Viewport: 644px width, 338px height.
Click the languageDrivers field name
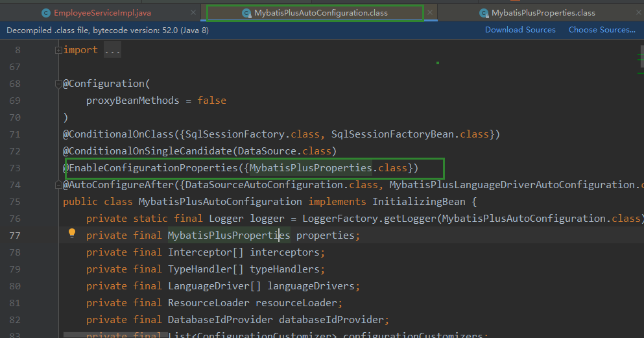(311, 286)
